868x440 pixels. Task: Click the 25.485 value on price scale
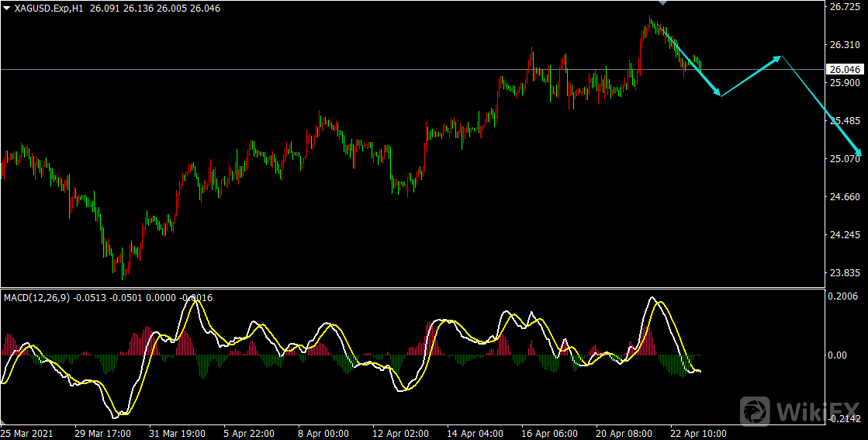pos(843,121)
